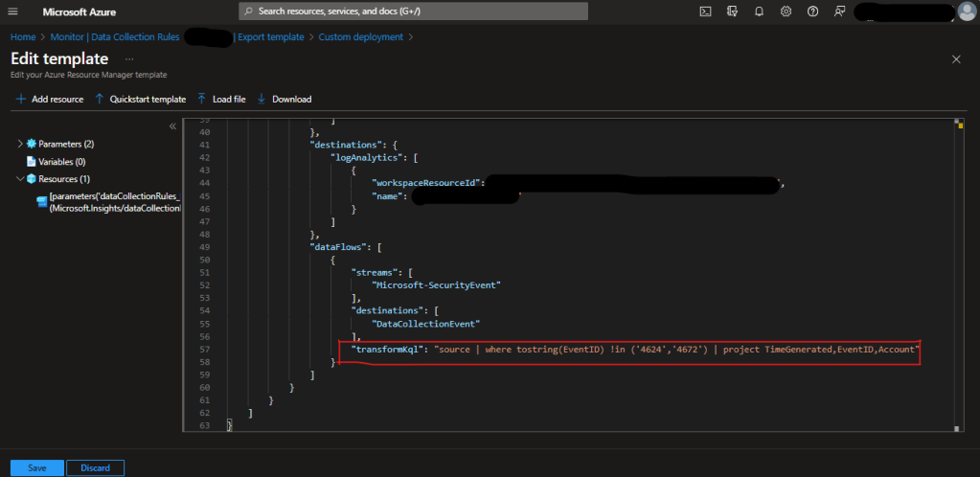Collapse the template tree side panel
980x477 pixels.
(x=173, y=126)
